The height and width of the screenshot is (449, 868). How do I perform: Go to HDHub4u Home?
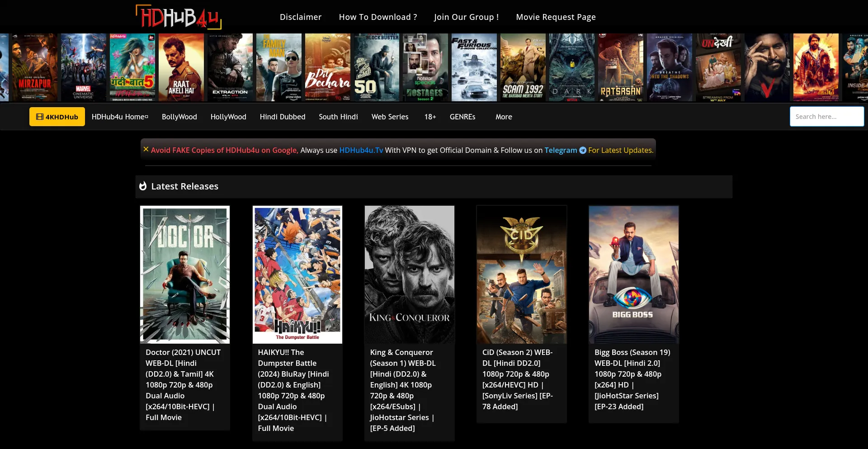point(120,117)
